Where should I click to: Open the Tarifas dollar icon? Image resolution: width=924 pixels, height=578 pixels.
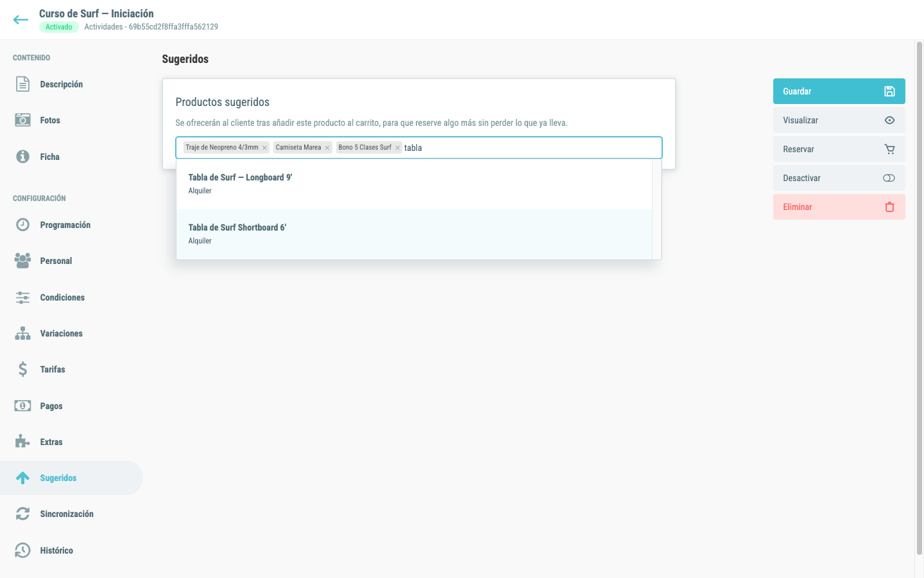[x=22, y=369]
